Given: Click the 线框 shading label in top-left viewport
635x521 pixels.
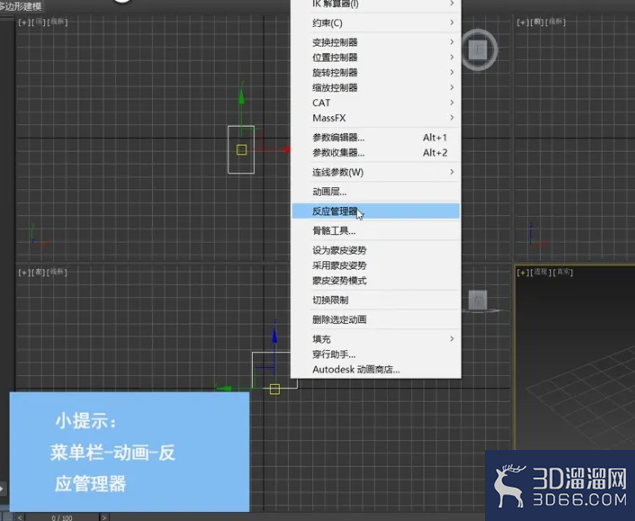Looking at the screenshot, I should (x=58, y=22).
